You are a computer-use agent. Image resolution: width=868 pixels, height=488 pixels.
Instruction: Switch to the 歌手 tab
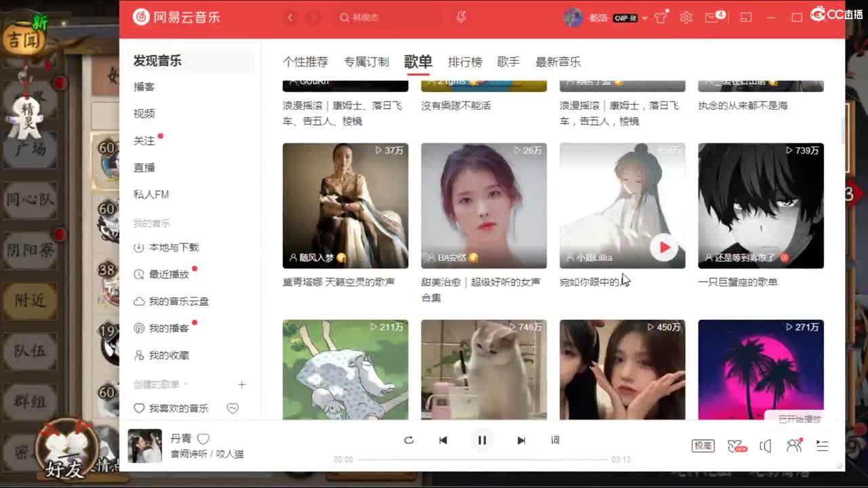pyautogui.click(x=508, y=62)
